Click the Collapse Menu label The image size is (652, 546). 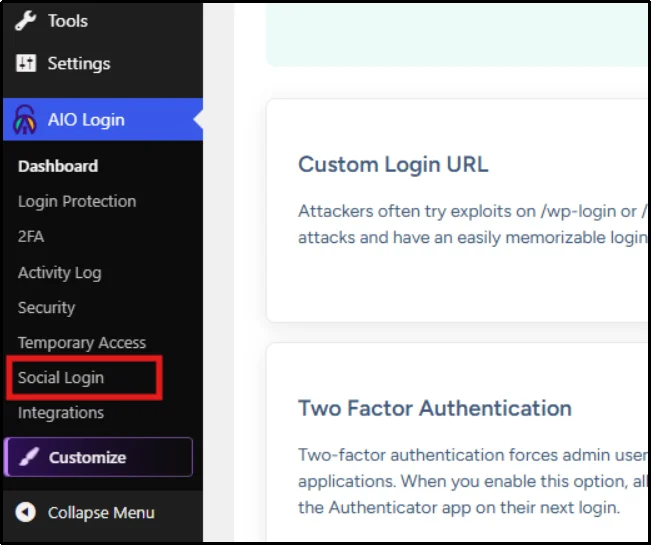click(101, 512)
